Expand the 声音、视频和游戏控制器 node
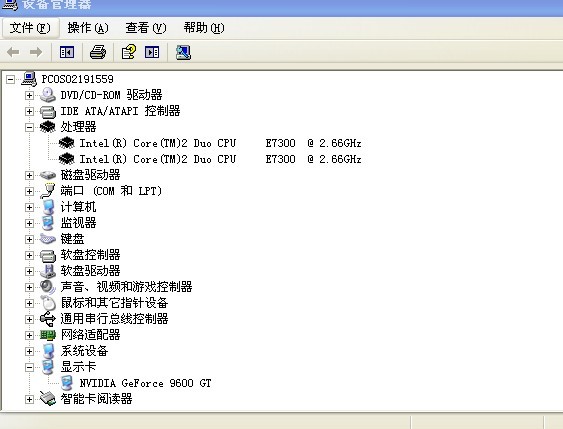563x429 pixels. [29, 287]
